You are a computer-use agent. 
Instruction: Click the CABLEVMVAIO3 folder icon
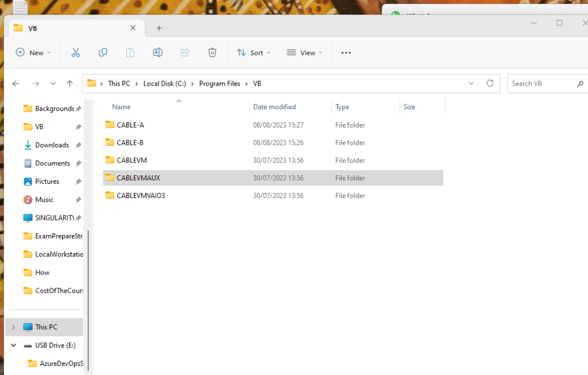click(110, 195)
